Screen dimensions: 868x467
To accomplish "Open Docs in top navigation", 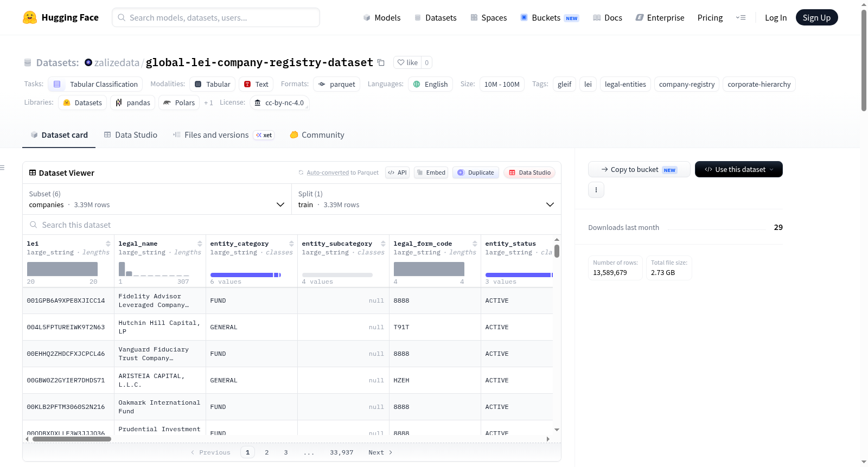I will tap(607, 17).
